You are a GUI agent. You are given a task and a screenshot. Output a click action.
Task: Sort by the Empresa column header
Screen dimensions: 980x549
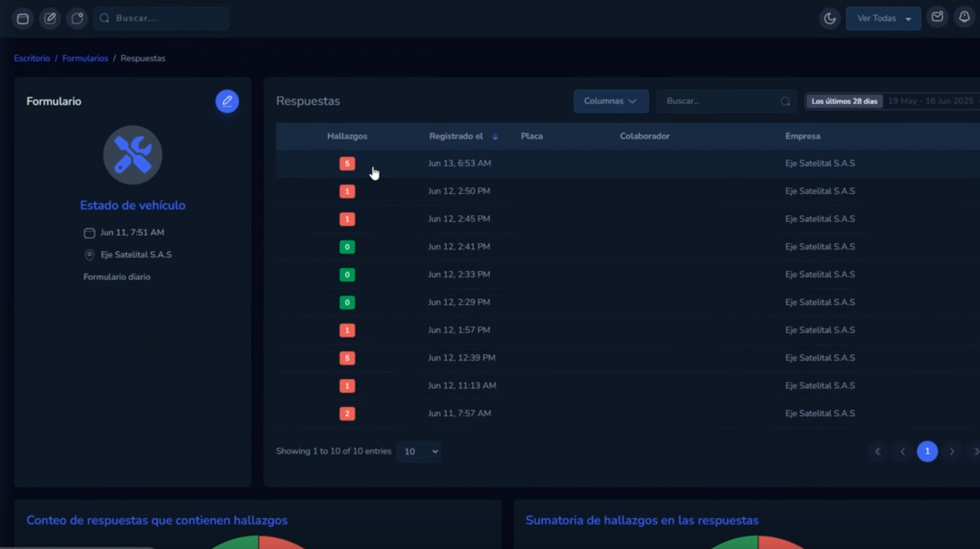click(803, 136)
